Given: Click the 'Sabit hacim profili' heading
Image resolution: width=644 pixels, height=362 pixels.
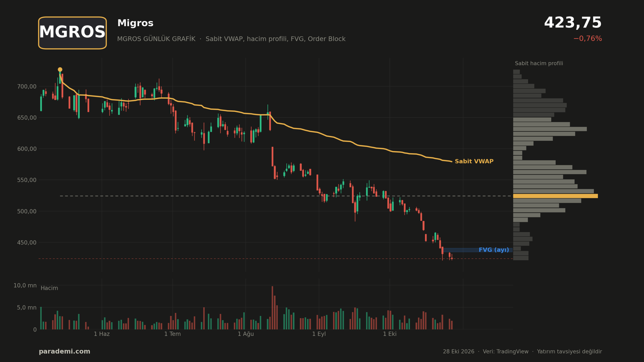Looking at the screenshot, I should (x=539, y=64).
